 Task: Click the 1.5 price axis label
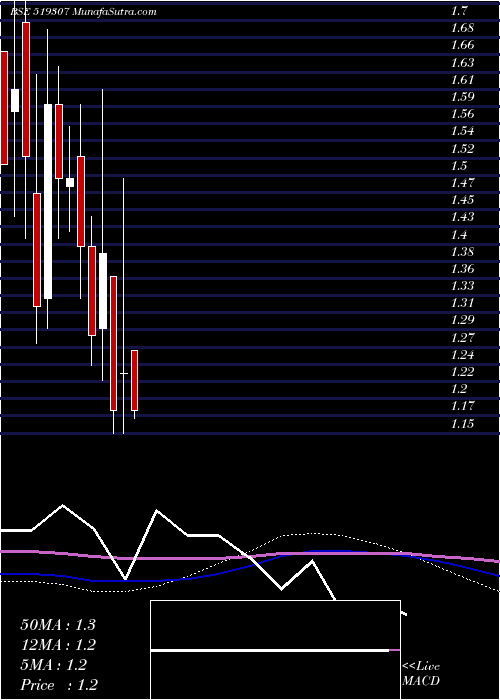pos(459,166)
